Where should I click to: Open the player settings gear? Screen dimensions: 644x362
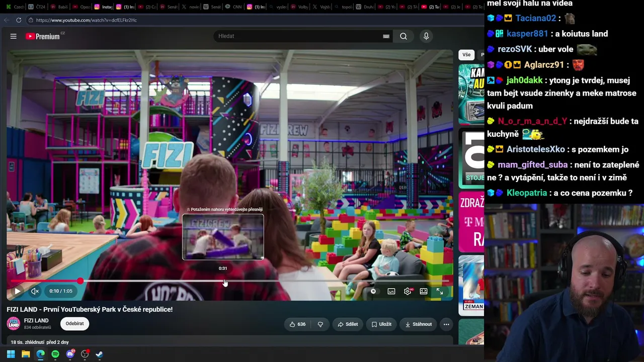408,291
